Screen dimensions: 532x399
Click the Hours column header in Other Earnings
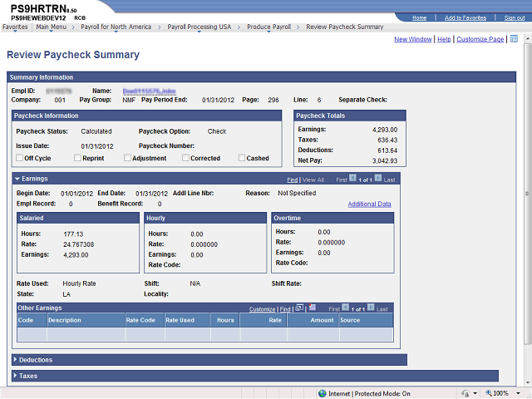[x=225, y=320]
